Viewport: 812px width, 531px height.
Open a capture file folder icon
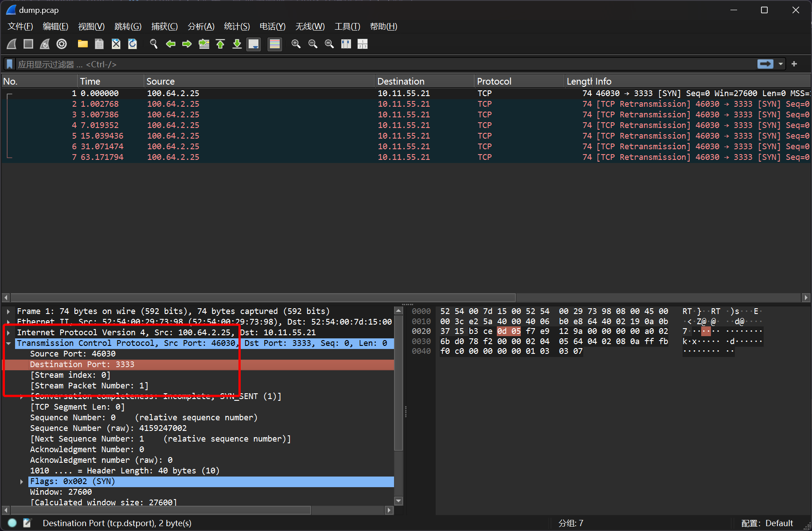click(x=83, y=44)
